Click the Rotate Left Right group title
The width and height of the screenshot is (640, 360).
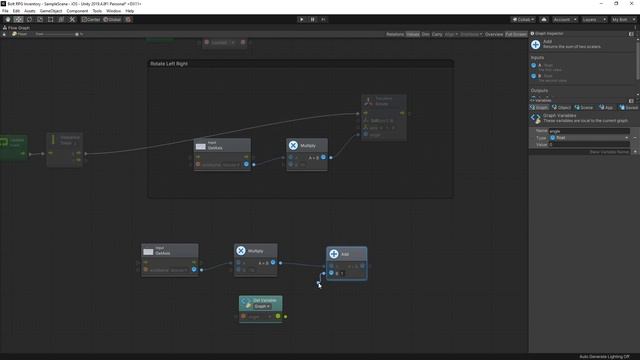click(x=169, y=64)
